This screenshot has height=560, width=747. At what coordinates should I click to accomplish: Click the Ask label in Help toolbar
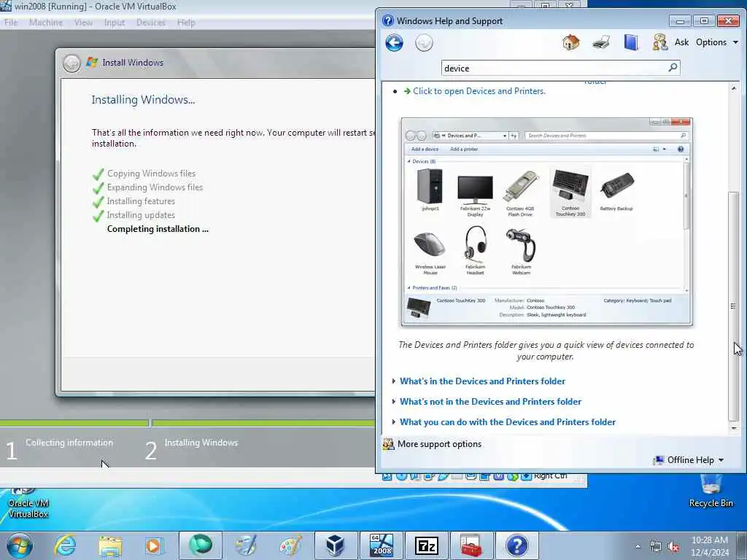click(x=681, y=42)
